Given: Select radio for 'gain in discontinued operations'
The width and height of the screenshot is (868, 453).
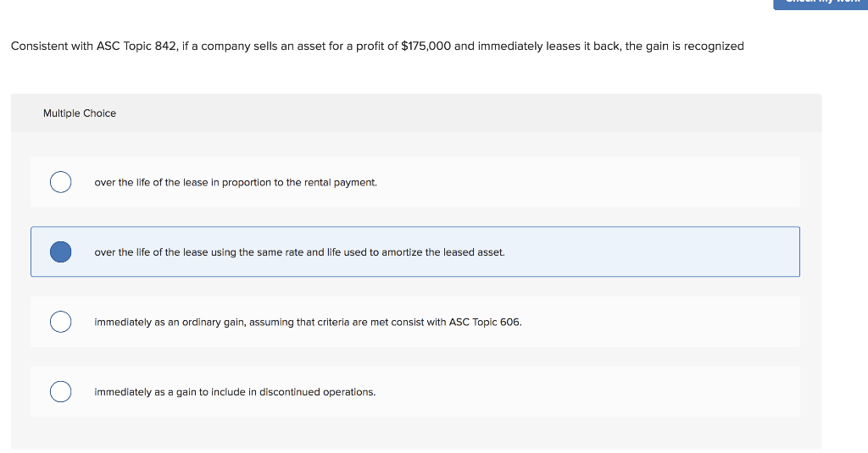Looking at the screenshot, I should click(60, 391).
